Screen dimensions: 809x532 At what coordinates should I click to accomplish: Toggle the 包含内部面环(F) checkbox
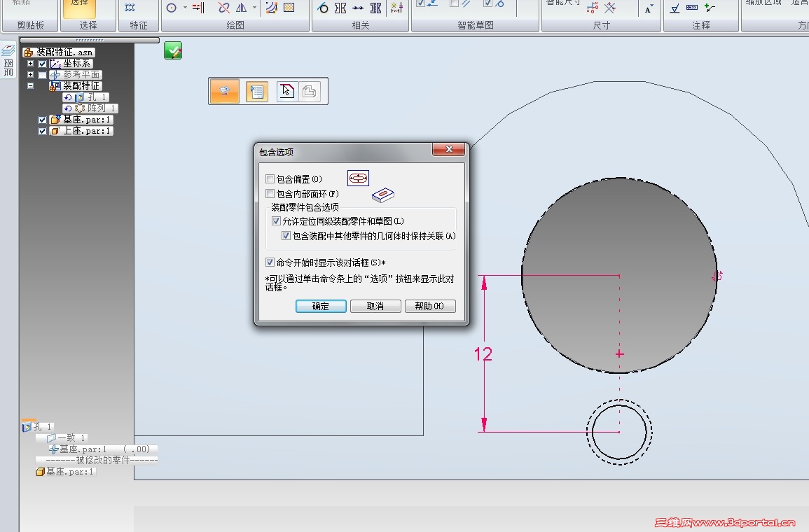point(270,193)
